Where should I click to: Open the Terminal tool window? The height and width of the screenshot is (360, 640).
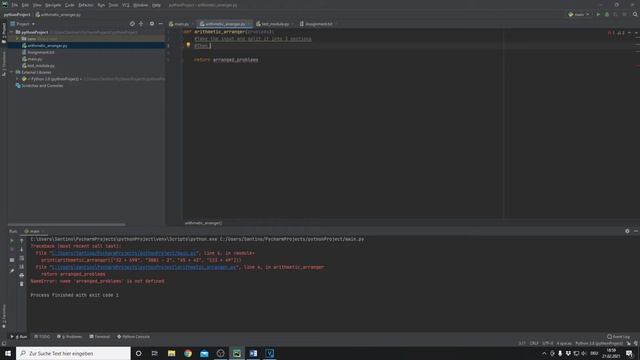100,337
